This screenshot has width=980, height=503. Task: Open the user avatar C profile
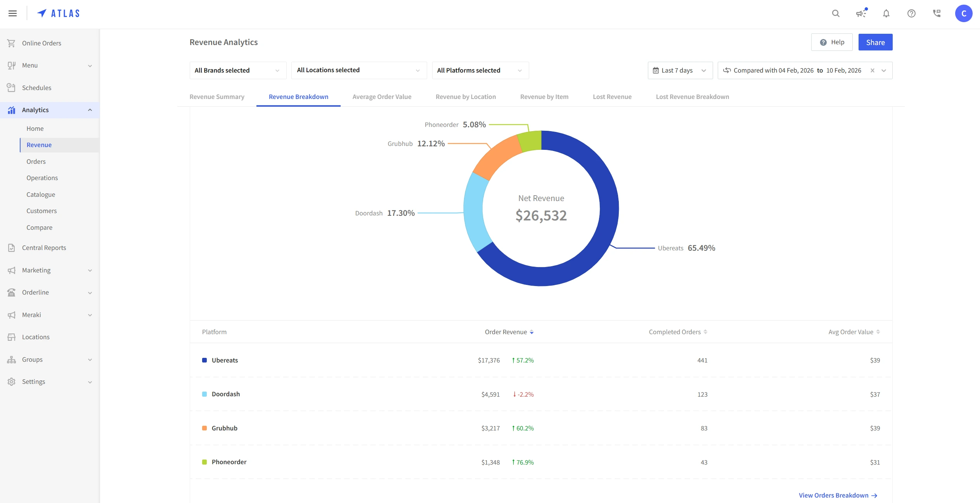963,14
